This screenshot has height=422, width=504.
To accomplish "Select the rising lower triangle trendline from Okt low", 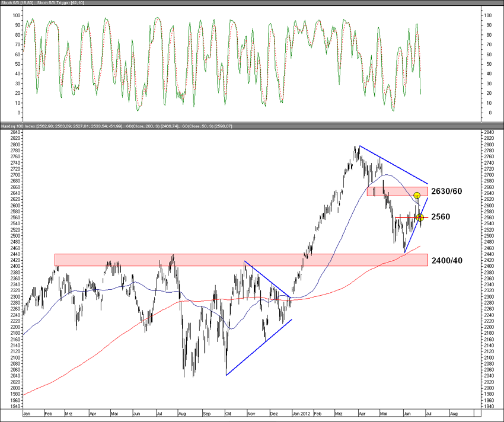I will click(259, 347).
